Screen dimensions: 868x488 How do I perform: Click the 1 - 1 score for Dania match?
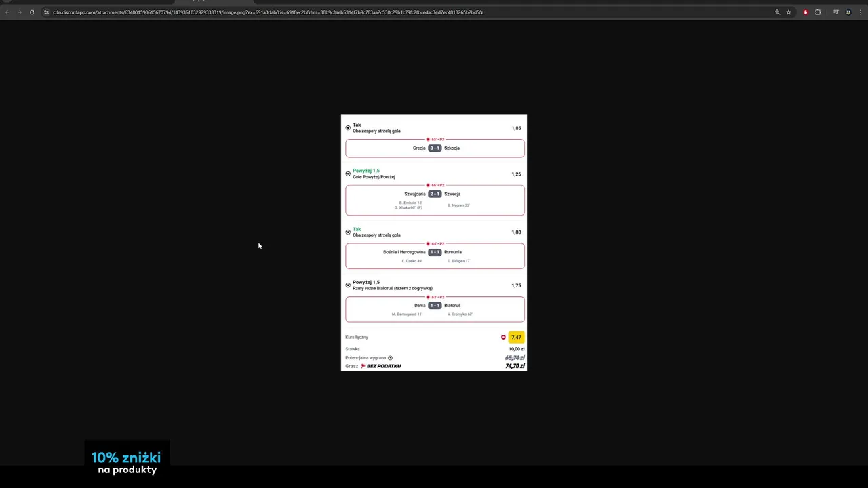[x=435, y=305]
